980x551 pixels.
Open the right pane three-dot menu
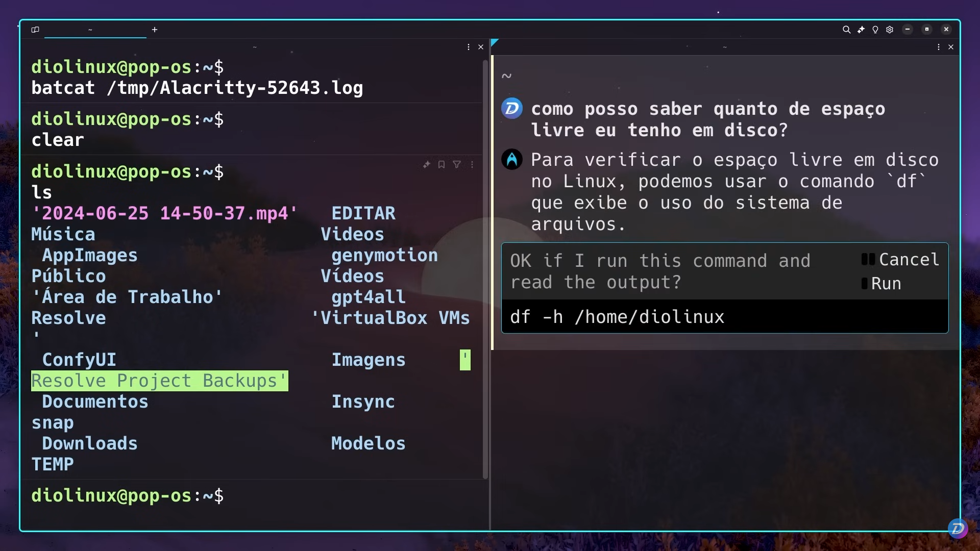tap(939, 46)
